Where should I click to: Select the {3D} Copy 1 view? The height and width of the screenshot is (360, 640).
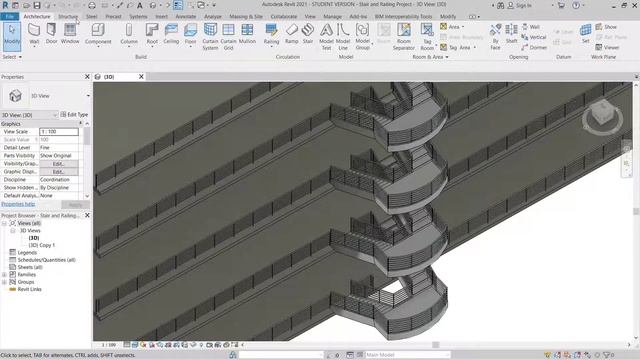(x=41, y=245)
